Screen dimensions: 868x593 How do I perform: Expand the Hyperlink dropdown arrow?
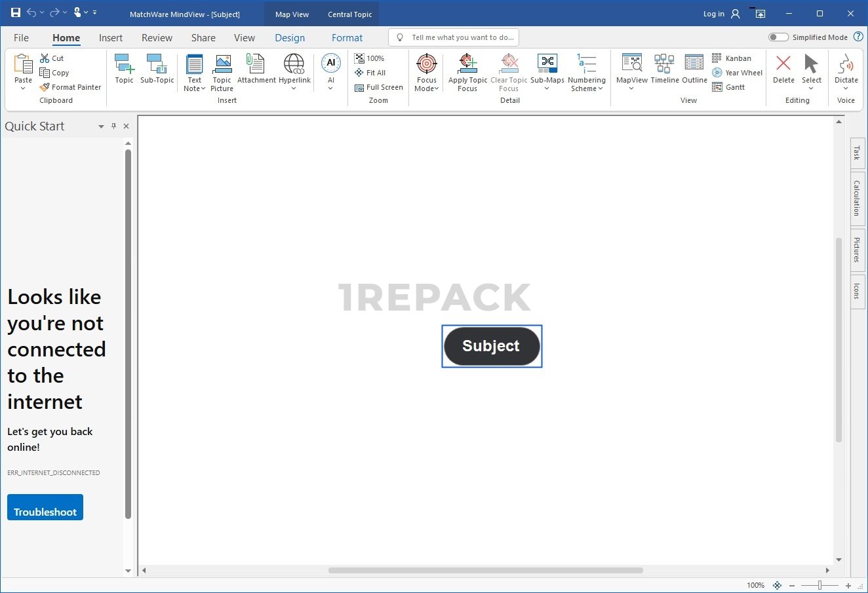(294, 89)
